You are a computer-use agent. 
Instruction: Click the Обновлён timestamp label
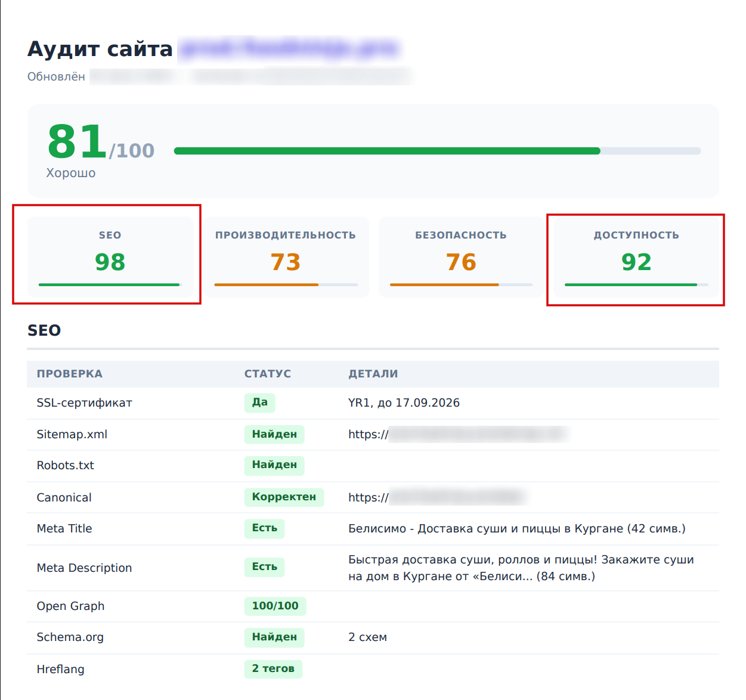(x=56, y=76)
